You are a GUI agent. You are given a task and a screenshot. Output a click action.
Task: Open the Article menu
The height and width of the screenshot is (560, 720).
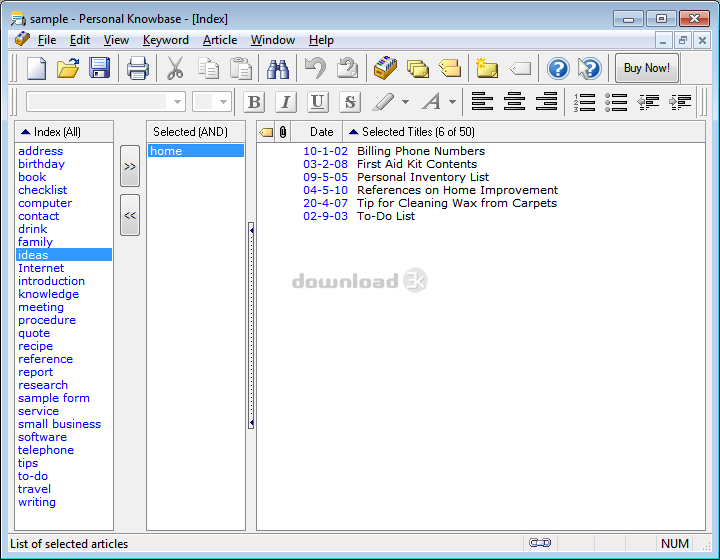click(x=220, y=40)
